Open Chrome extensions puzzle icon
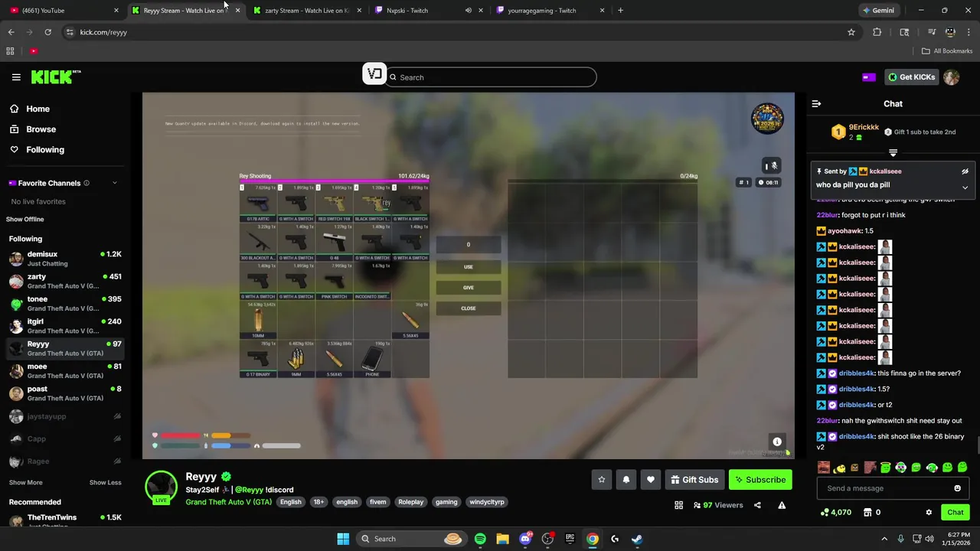 (877, 32)
